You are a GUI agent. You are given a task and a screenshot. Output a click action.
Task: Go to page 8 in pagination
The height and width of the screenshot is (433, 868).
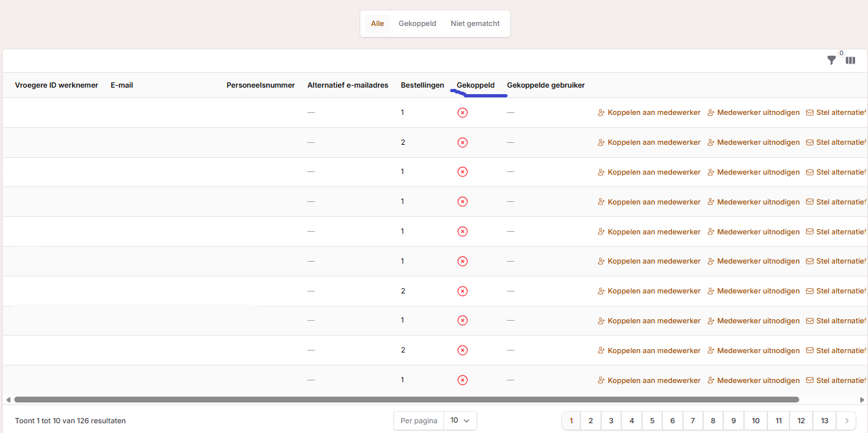713,421
